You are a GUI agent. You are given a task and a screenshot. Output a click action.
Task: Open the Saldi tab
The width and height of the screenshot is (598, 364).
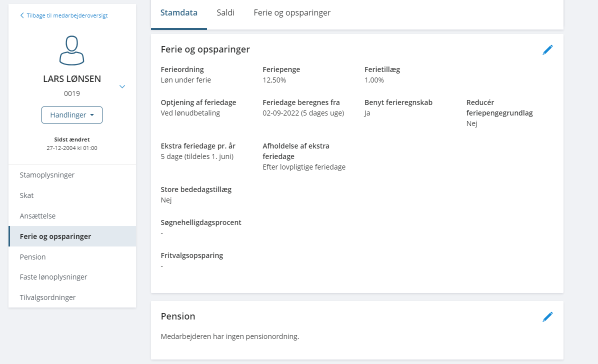(x=225, y=13)
